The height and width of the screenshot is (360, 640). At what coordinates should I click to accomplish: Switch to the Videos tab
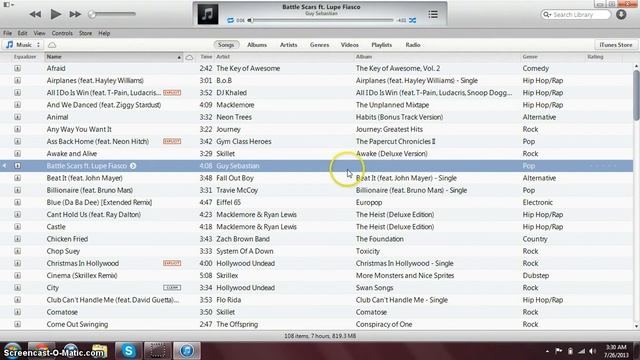[x=349, y=45]
